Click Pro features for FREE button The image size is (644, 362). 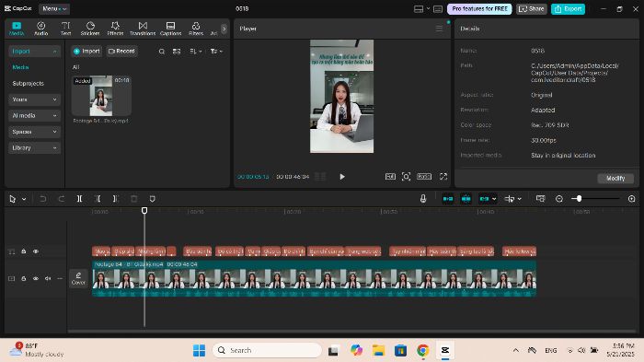click(479, 8)
